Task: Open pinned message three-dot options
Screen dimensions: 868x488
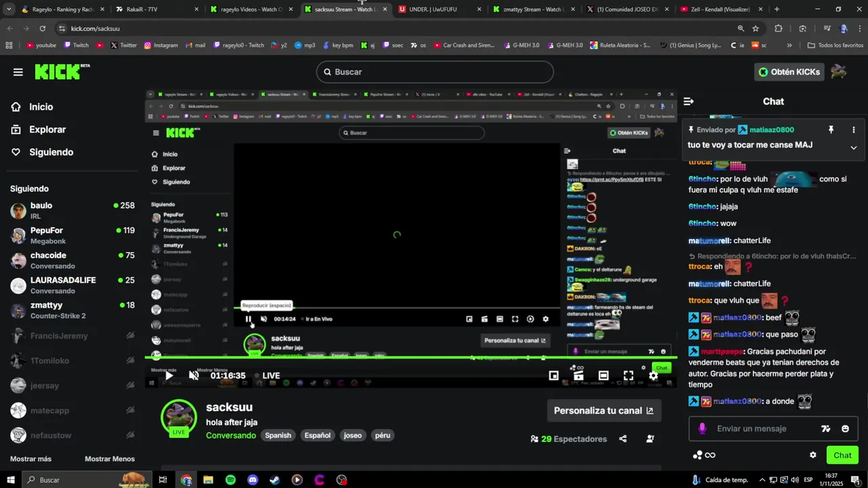Action: coord(854,129)
